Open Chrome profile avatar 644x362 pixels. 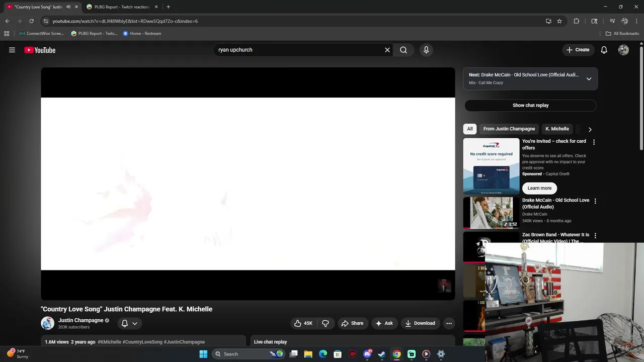click(624, 21)
